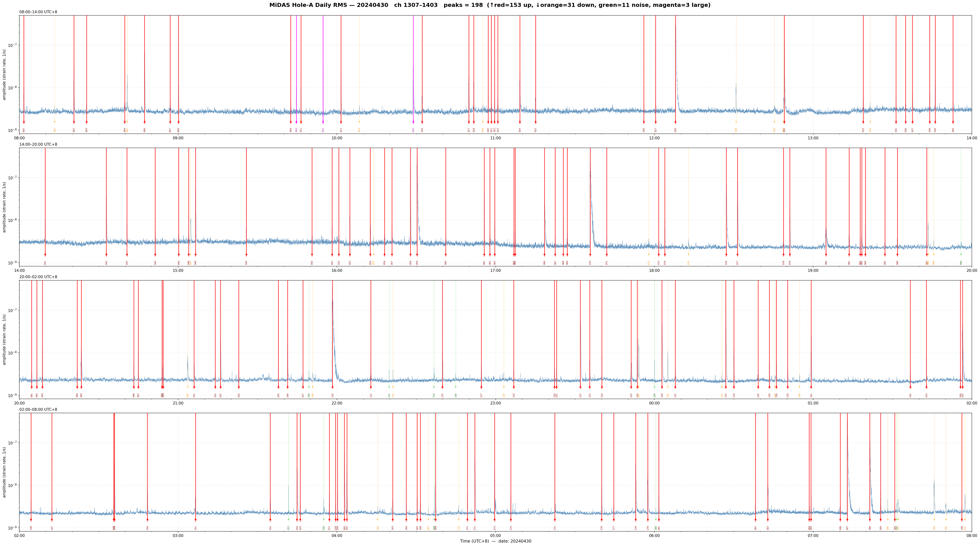This screenshot has width=980, height=546.
Task: Select the peak number label 044
Action: point(155,263)
